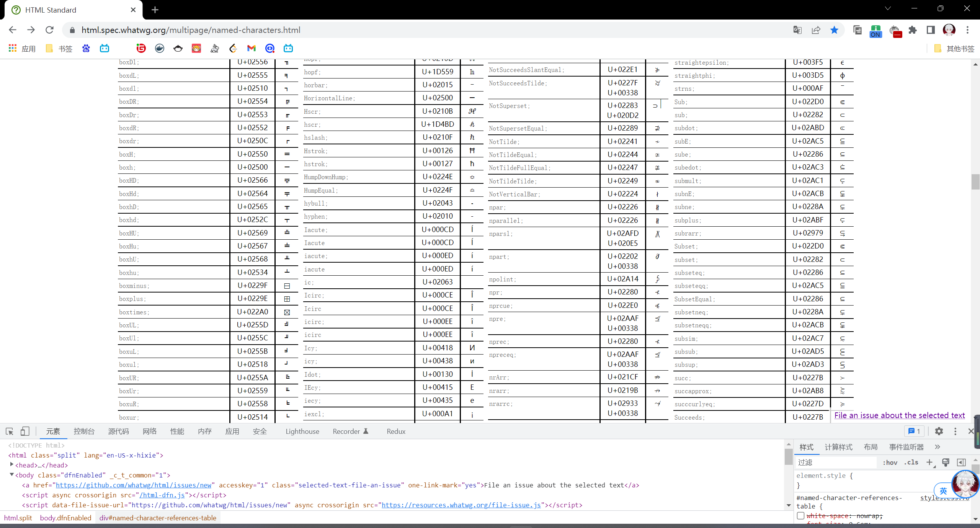980x528 pixels.
Task: Enable the white-space nowrap property checkbox
Action: [800, 516]
